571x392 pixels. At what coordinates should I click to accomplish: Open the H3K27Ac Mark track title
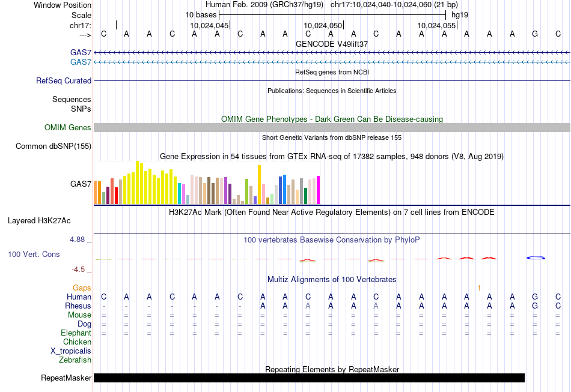tap(332, 213)
